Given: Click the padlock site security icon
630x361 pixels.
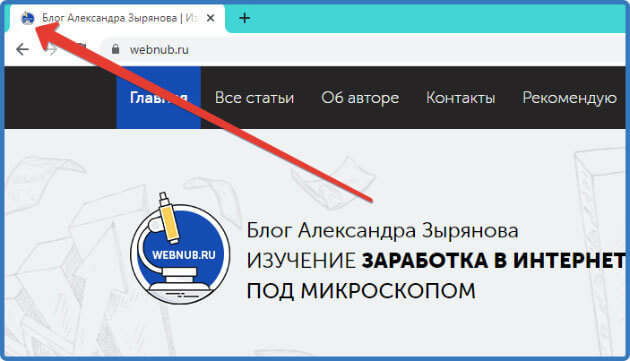Looking at the screenshot, I should (116, 49).
